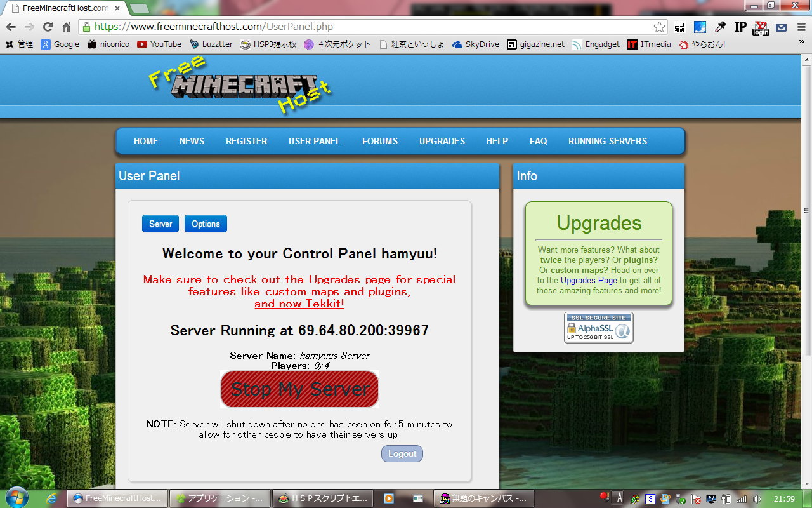Follow the 'and now Tekkit!' link
Screen dimensions: 812x508
click(299, 304)
